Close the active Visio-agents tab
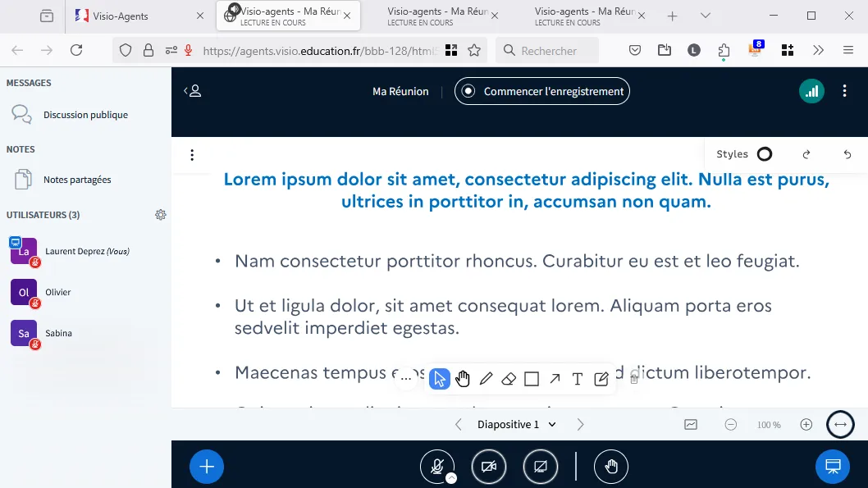This screenshot has width=868, height=488. (347, 16)
